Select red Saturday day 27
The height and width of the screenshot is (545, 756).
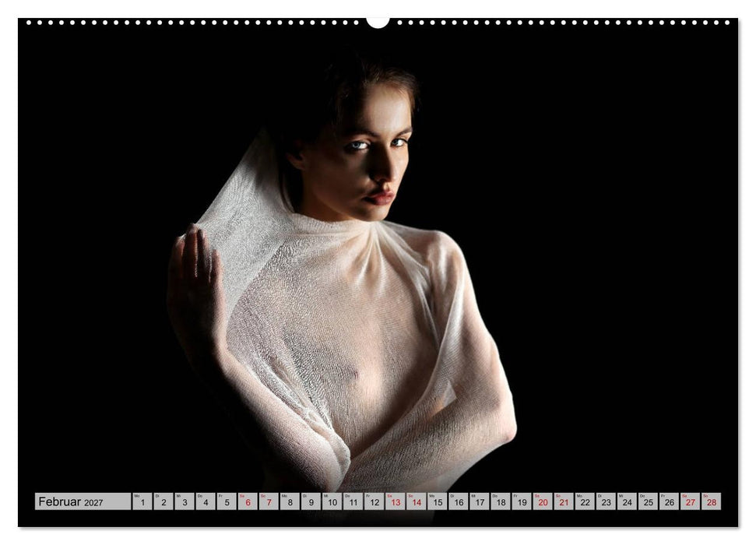[691, 501]
